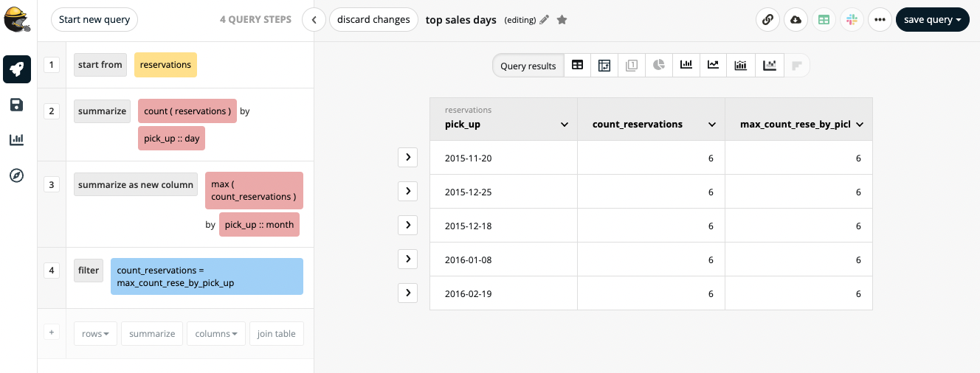Select step number 1
980x373 pixels.
pos(52,65)
